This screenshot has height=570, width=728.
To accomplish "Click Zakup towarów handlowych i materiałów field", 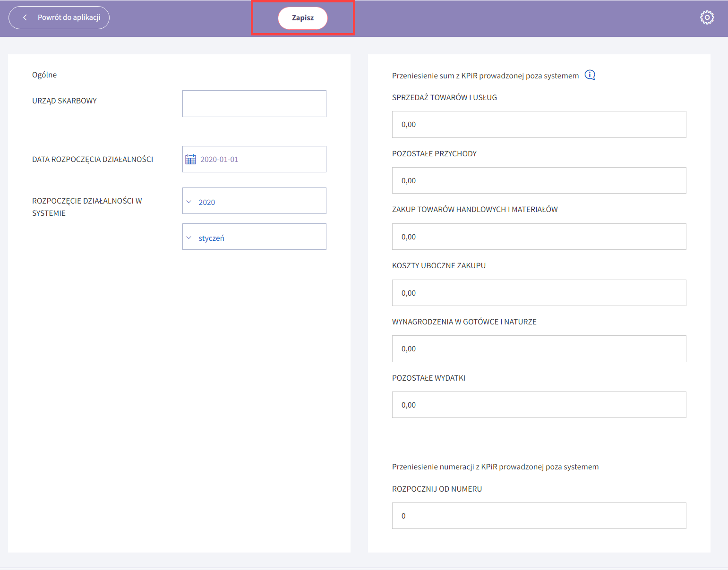I will [x=539, y=237].
